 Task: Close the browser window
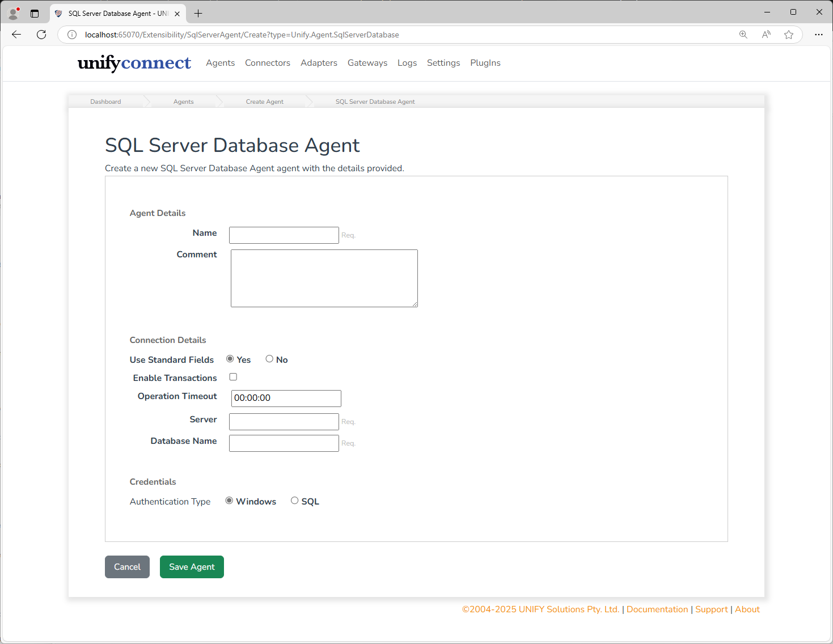pos(819,12)
